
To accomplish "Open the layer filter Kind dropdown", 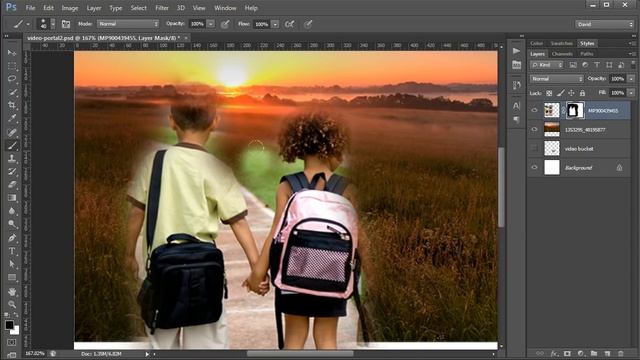I will (x=547, y=65).
